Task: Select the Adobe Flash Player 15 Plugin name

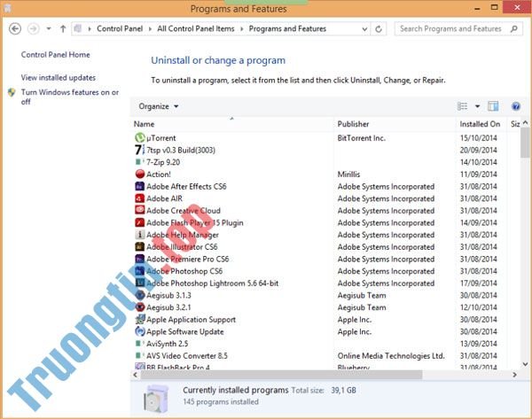Action: pyautogui.click(x=195, y=222)
